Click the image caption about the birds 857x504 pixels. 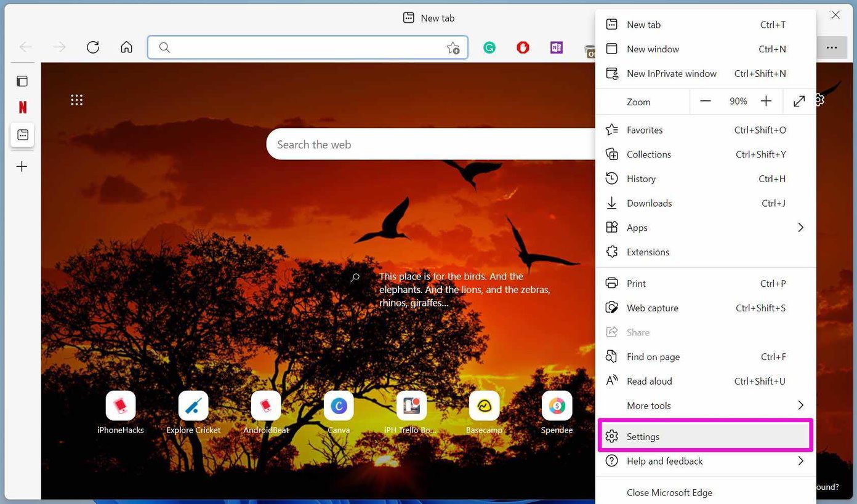465,289
